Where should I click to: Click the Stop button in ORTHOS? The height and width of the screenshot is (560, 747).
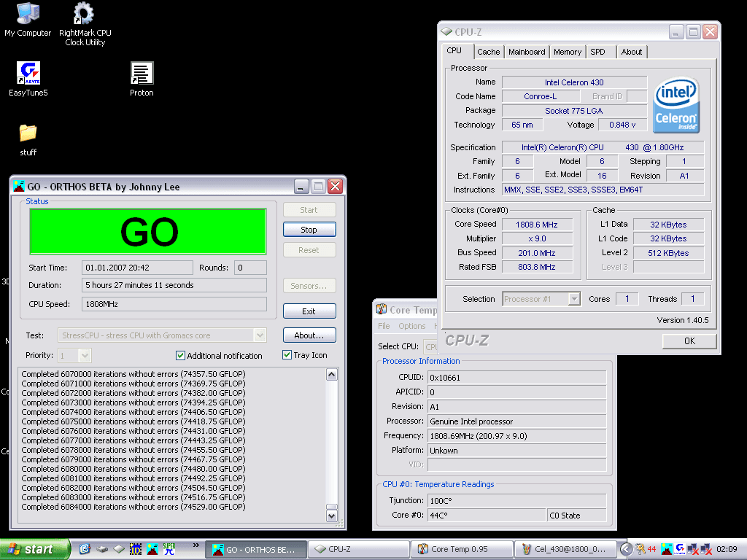pos(309,230)
